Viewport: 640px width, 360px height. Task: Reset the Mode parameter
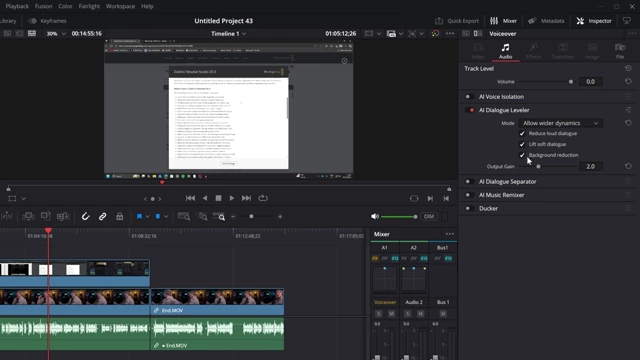pyautogui.click(x=628, y=123)
